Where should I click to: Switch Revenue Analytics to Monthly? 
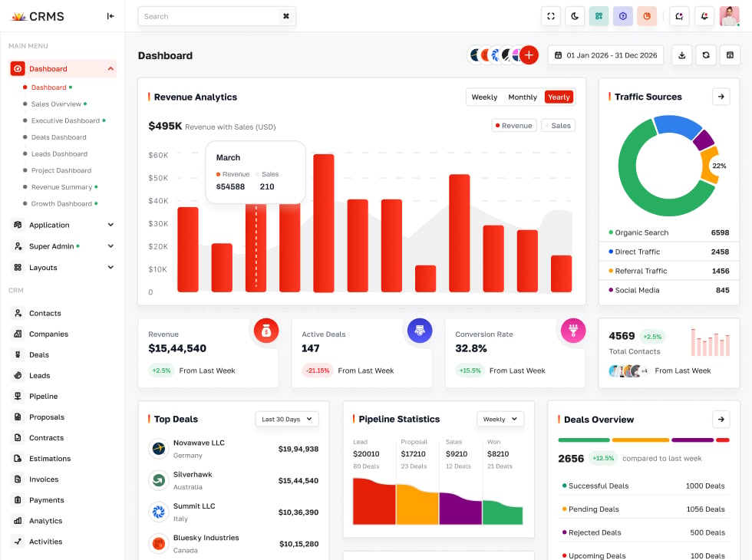coord(523,97)
